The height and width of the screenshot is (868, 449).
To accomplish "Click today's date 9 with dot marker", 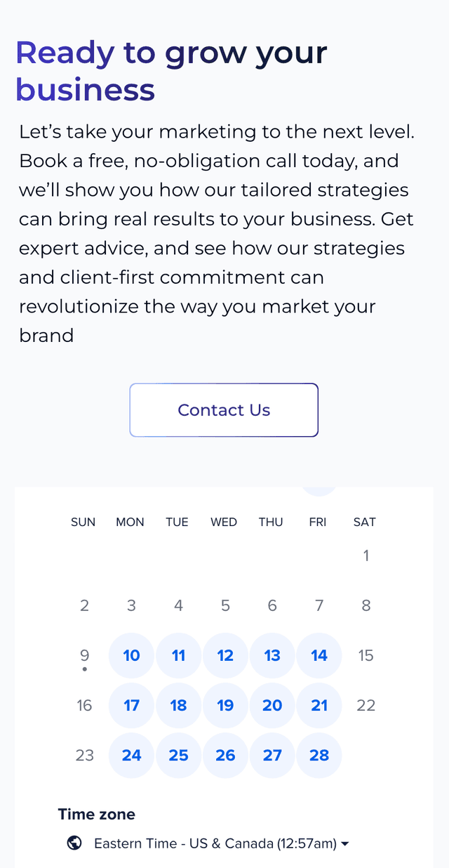I will point(84,656).
